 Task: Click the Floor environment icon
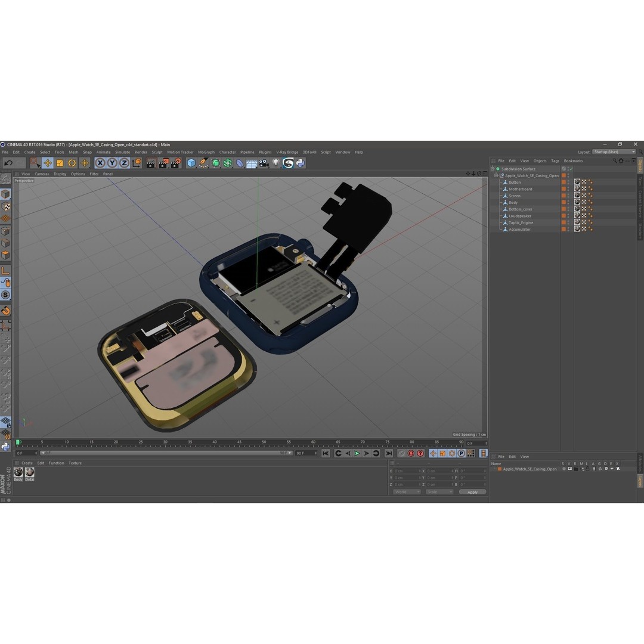coord(252,163)
